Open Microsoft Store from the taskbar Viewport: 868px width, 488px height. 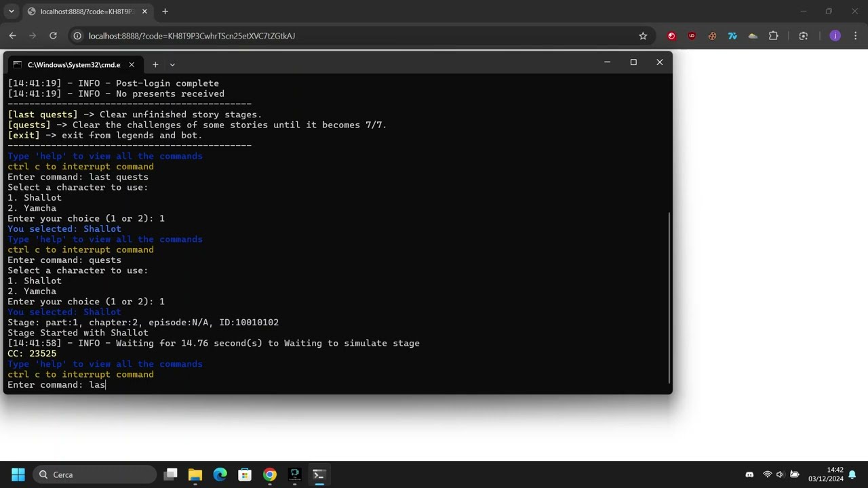pyautogui.click(x=245, y=474)
